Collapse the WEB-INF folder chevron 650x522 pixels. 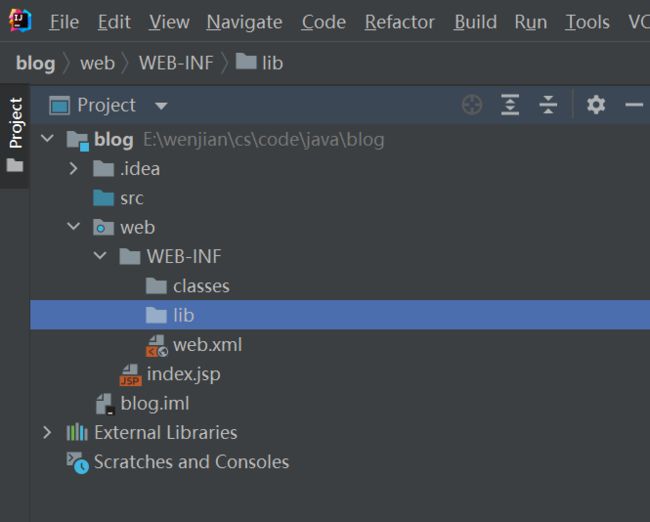(x=100, y=255)
